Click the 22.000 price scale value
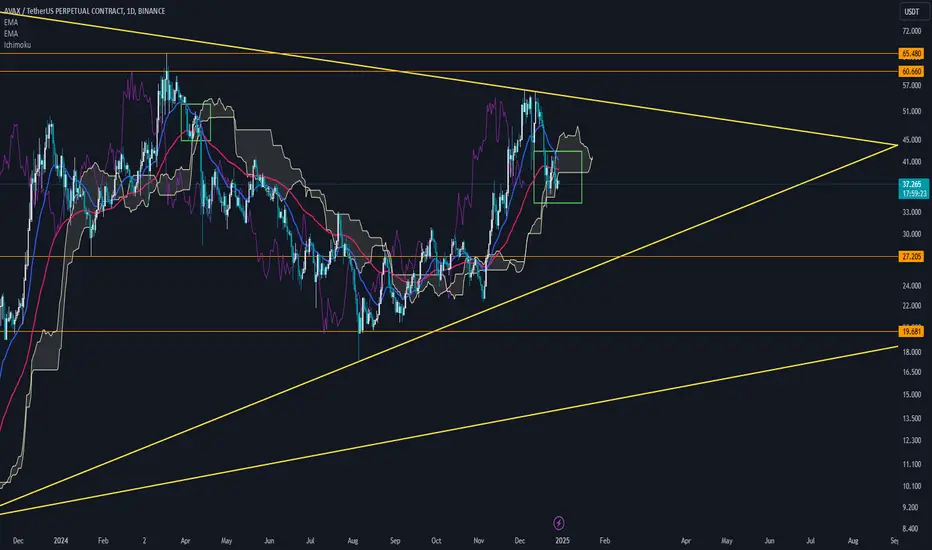 [x=911, y=306]
